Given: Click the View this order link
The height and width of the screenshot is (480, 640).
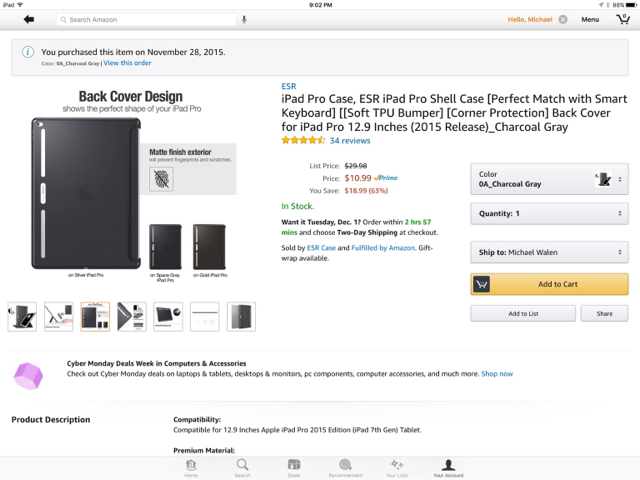Looking at the screenshot, I should pyautogui.click(x=127, y=63).
